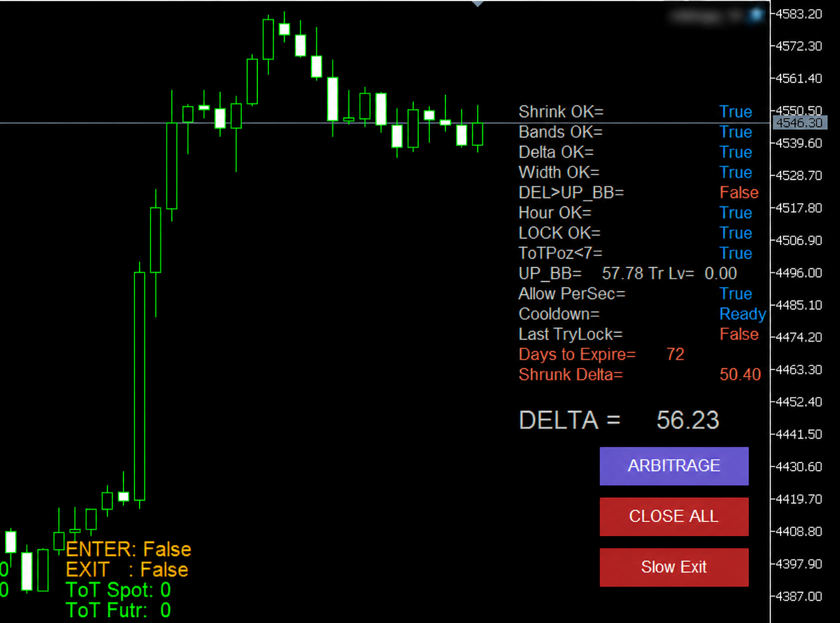Select the large DELTA value 56.23
This screenshot has height=623, width=840.
tap(688, 420)
